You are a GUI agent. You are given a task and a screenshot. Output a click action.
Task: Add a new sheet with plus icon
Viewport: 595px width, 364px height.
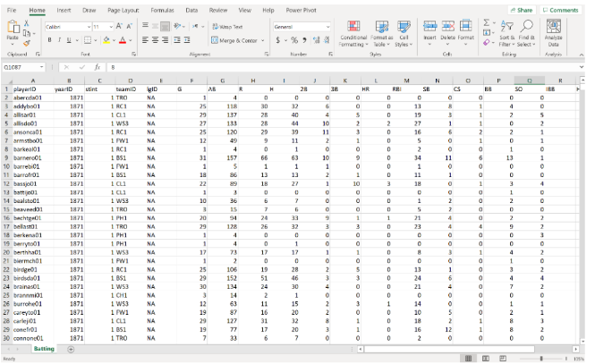(x=71, y=350)
